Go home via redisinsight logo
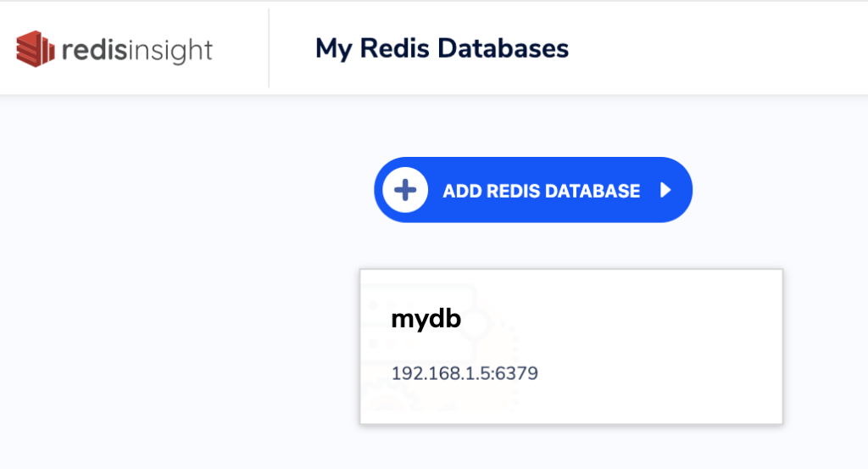Image resolution: width=868 pixels, height=469 pixels. click(114, 49)
